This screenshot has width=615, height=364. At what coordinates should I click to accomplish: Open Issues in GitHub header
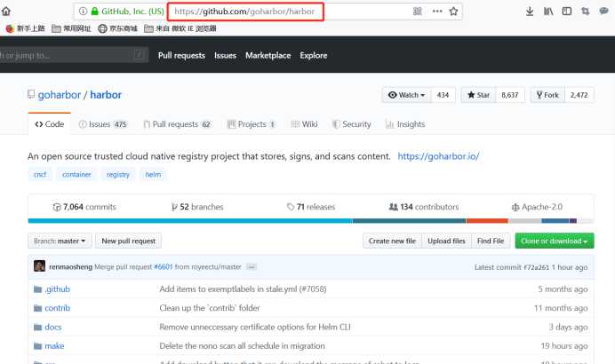coord(225,56)
